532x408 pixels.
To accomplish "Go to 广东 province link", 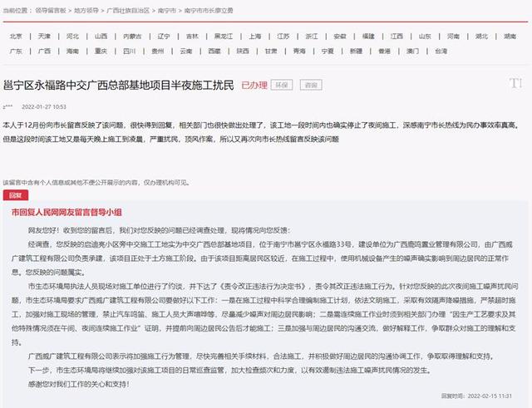I will [16, 51].
